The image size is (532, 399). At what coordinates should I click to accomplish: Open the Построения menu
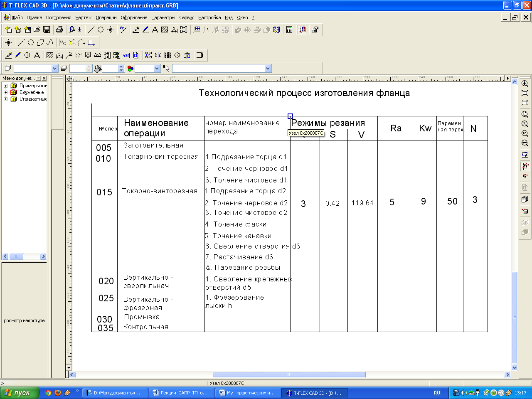click(x=59, y=17)
